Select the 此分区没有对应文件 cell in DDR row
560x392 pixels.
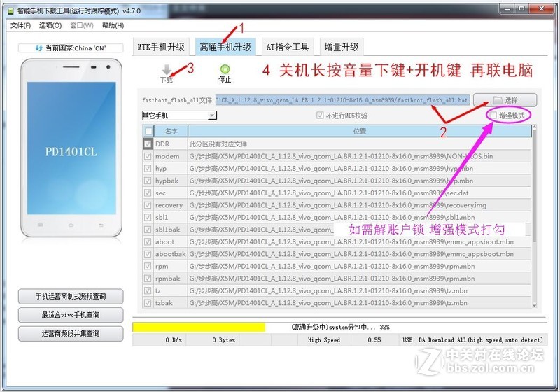pos(360,144)
